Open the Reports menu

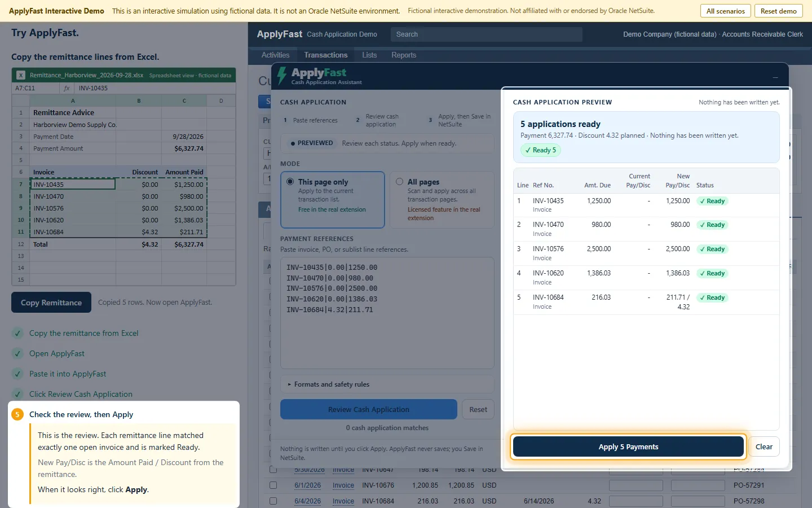tap(404, 55)
